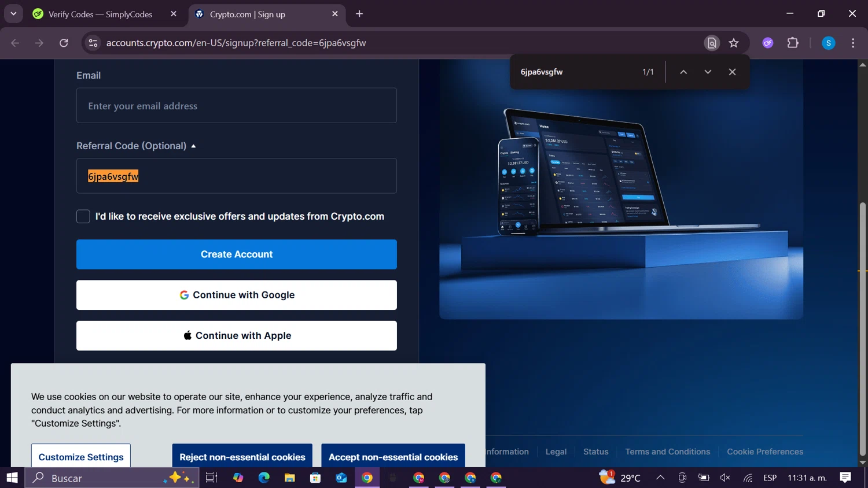
Task: Switch to the Verify Codes — SimplyCodes tab
Action: coord(100,14)
